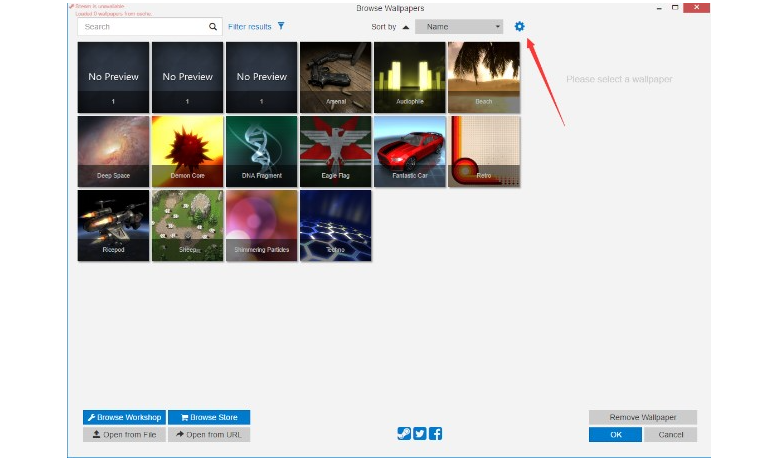
Task: Click the 'Please select a wallpaper' text
Action: tap(619, 79)
